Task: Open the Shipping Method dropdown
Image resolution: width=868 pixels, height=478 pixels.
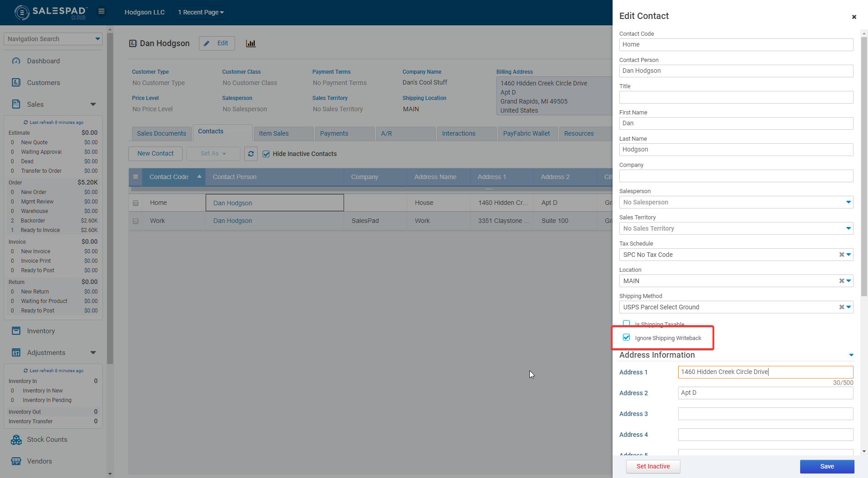Action: [x=849, y=307]
